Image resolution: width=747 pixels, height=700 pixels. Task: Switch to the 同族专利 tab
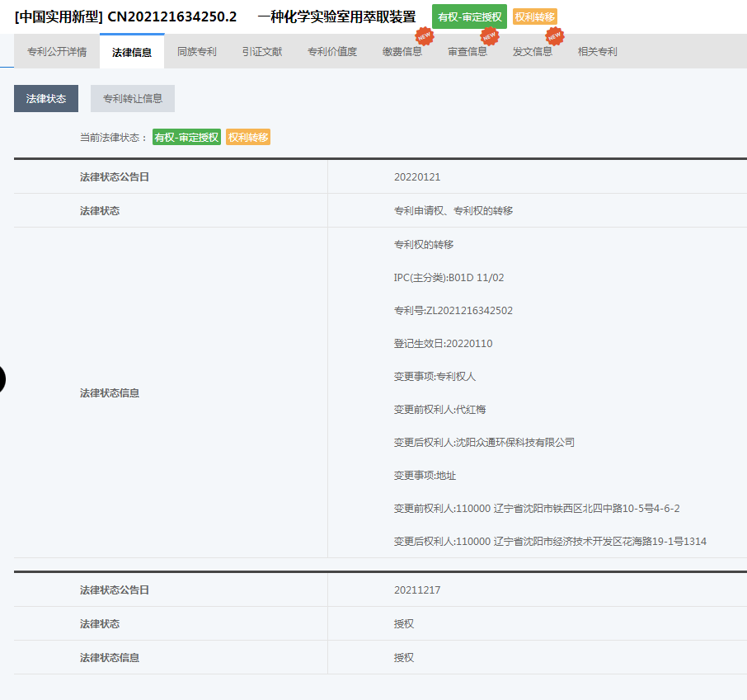pyautogui.click(x=197, y=52)
